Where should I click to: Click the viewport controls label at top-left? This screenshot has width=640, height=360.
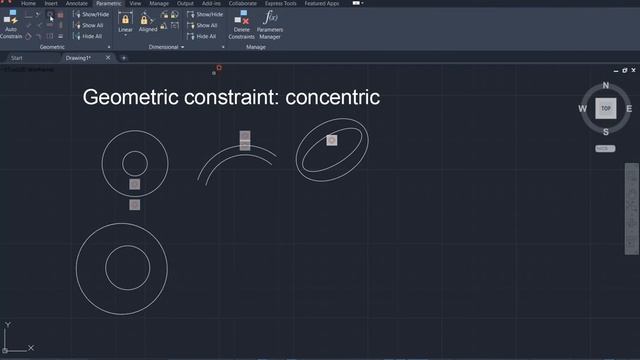(29, 69)
